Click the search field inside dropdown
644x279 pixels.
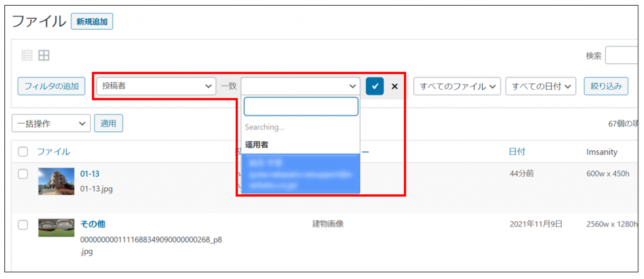(301, 106)
